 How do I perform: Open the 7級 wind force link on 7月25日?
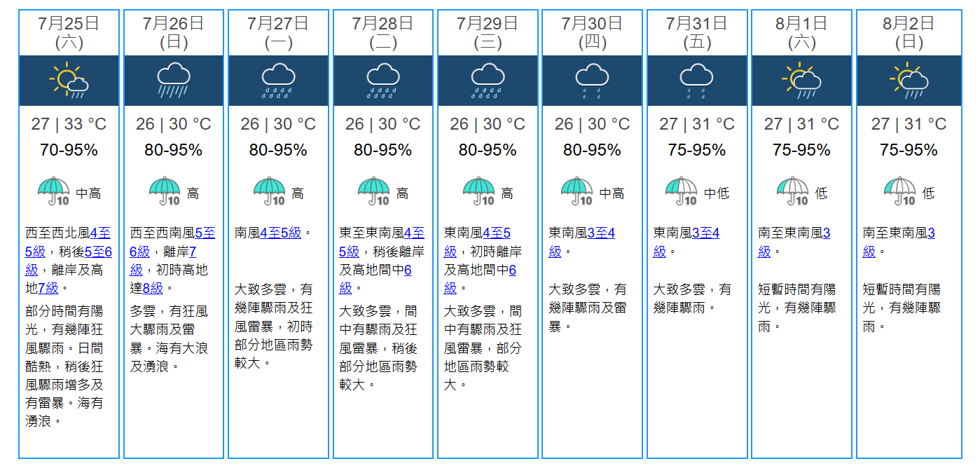[x=48, y=288]
